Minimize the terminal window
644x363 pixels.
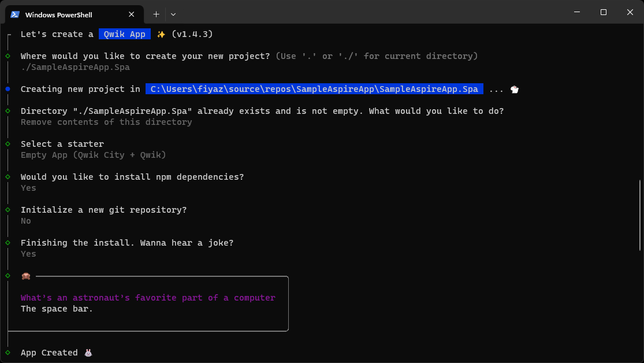tap(577, 12)
